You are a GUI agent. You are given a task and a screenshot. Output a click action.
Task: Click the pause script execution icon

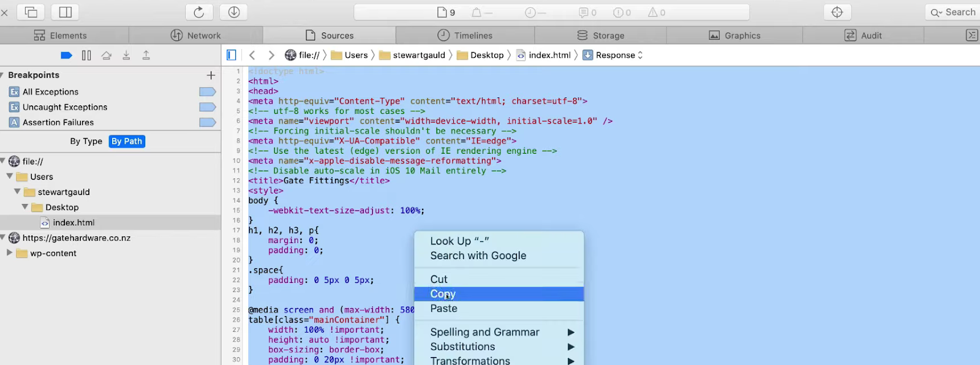[x=86, y=55]
